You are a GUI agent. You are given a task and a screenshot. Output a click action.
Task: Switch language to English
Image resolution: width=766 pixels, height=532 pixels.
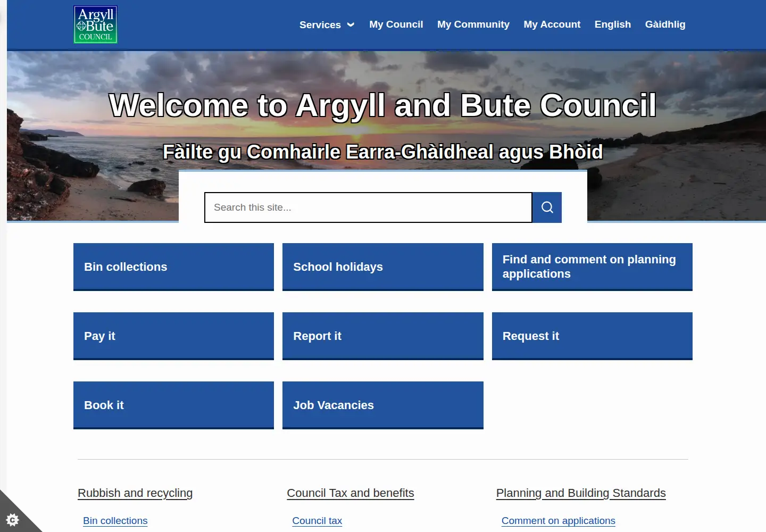click(x=613, y=24)
